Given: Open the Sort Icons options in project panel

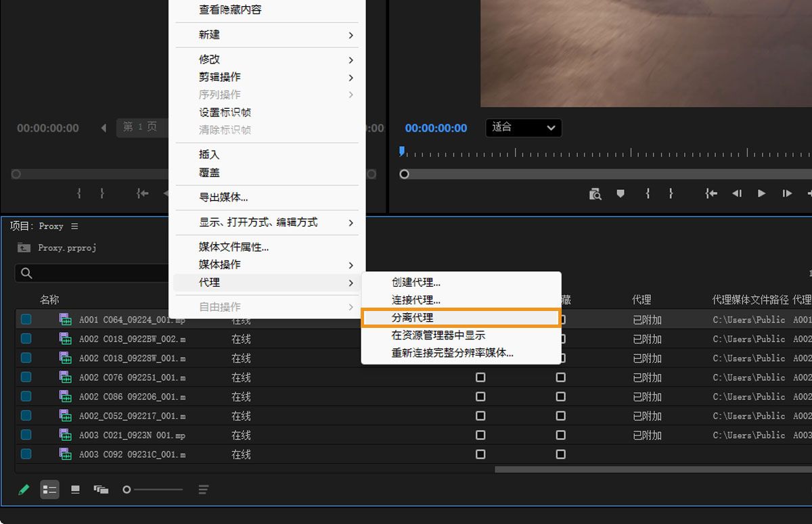Looking at the screenshot, I should (203, 489).
